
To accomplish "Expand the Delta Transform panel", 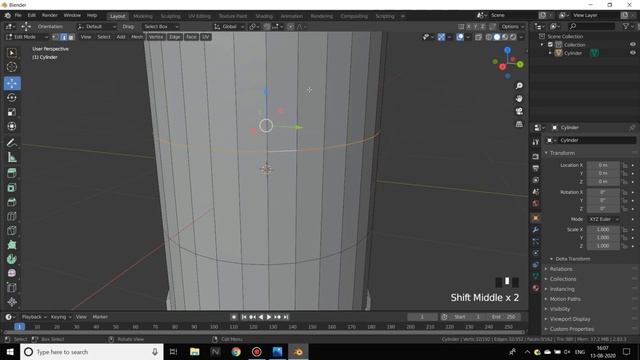I will 572,259.
